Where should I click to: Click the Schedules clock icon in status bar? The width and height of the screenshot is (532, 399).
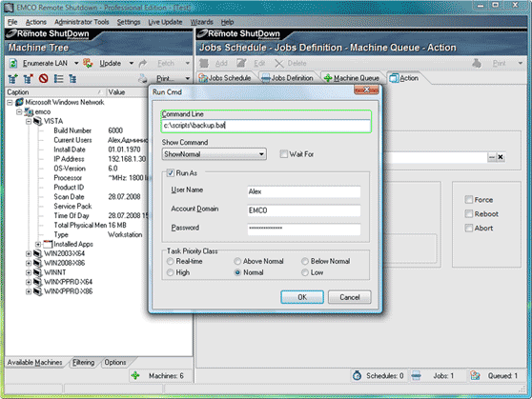click(357, 375)
